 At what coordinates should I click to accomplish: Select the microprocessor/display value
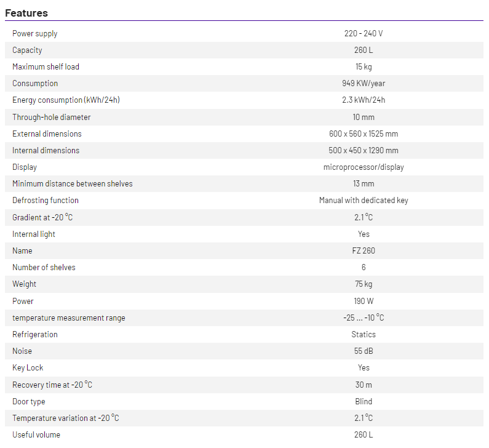pos(364,167)
